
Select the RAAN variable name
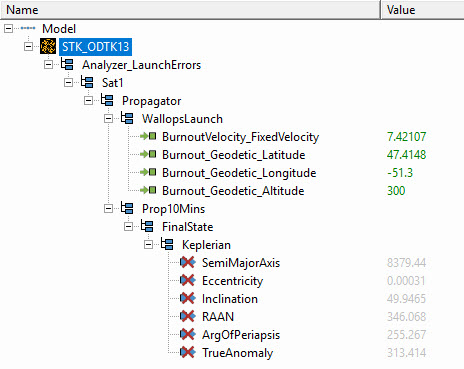point(218,317)
